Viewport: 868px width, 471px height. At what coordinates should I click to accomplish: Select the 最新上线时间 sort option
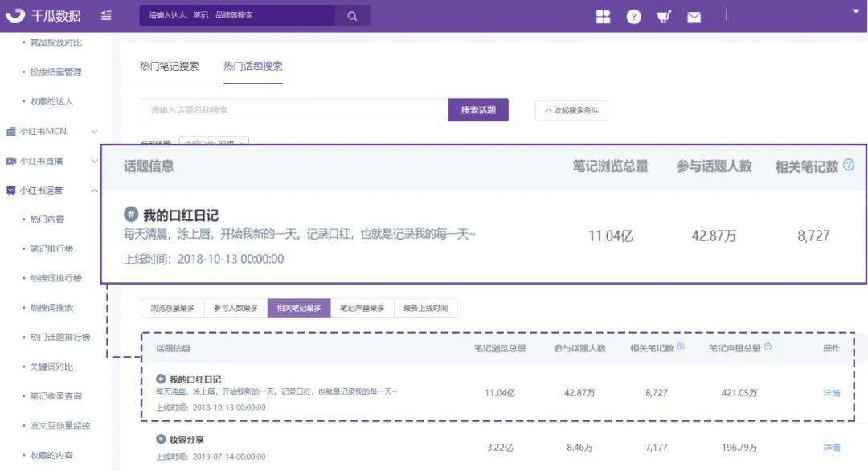click(425, 309)
